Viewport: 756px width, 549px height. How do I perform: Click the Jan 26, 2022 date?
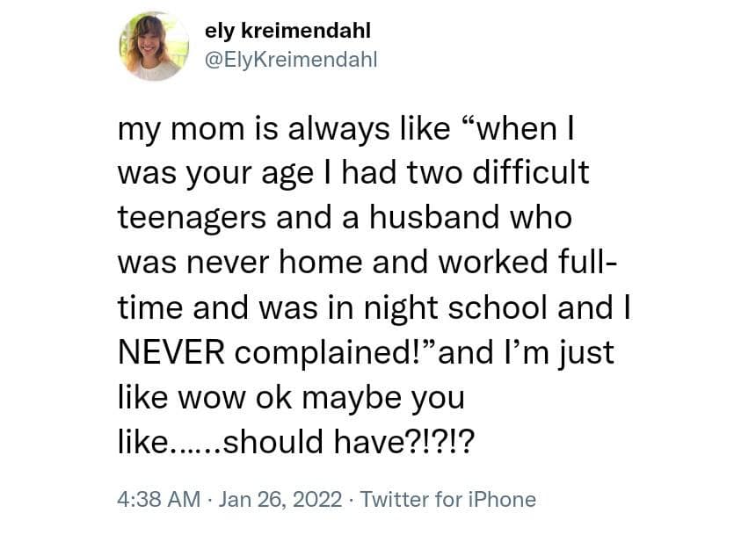[279, 500]
